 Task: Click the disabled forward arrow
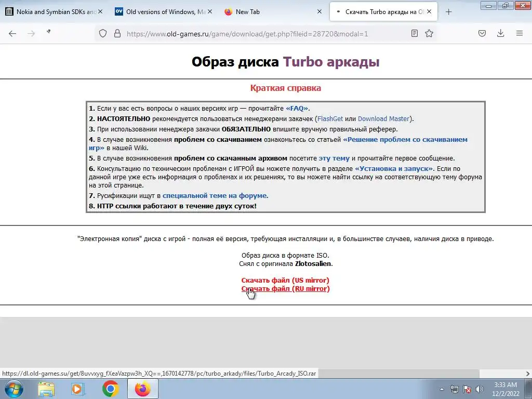31,33
